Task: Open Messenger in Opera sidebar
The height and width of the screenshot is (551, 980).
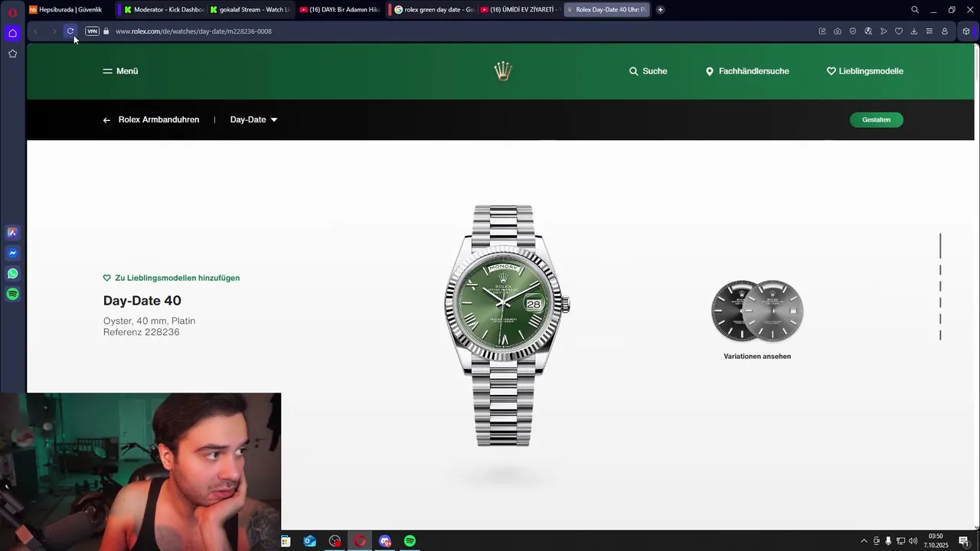Action: (x=12, y=253)
